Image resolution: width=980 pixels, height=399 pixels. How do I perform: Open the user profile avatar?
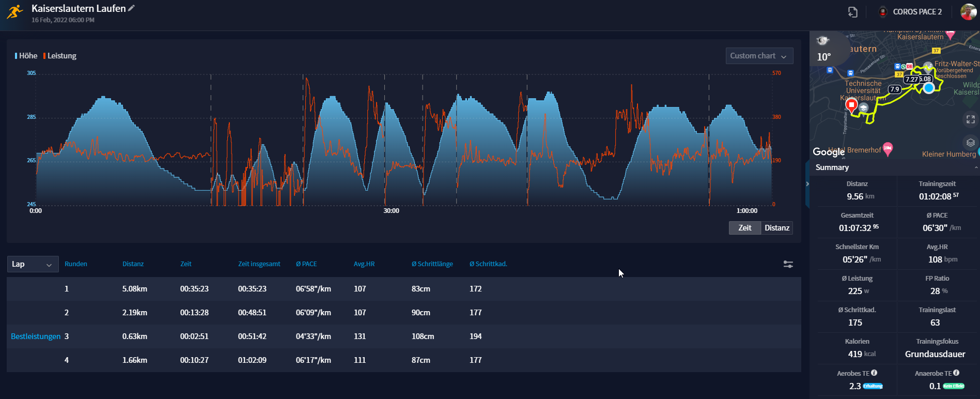[968, 12]
